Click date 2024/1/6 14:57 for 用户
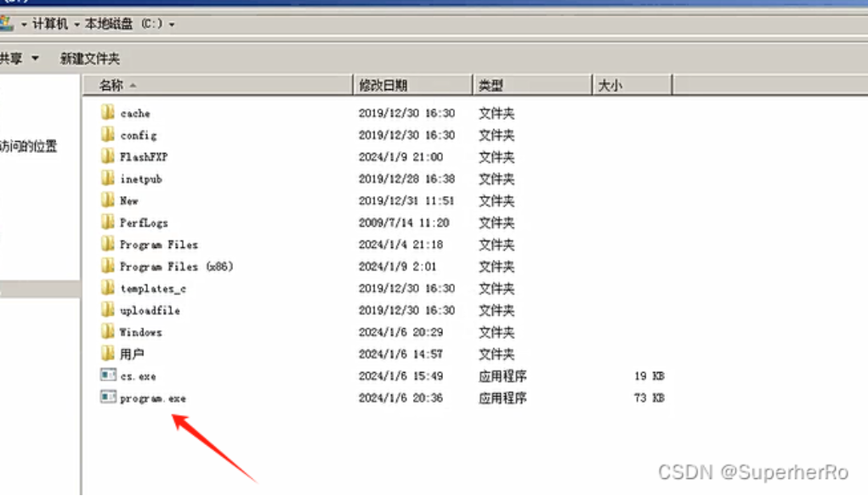The width and height of the screenshot is (868, 496). point(400,354)
